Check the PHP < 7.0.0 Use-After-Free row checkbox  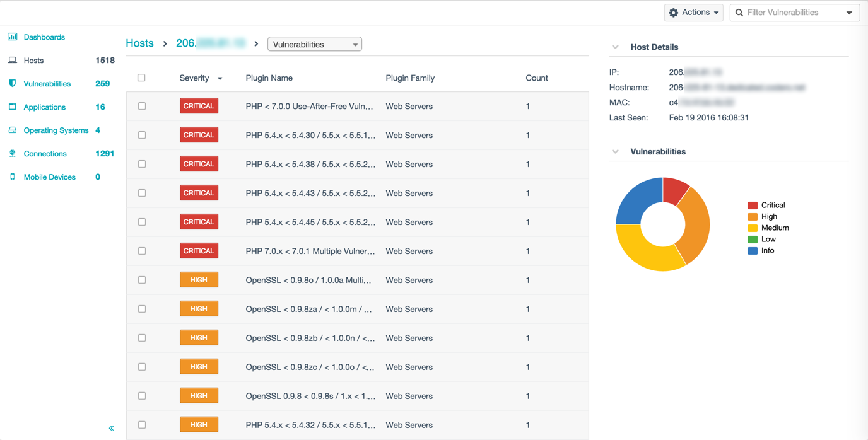142,107
